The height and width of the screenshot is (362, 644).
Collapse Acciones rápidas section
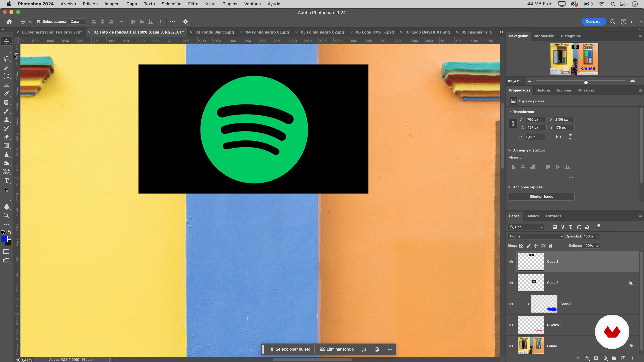pos(510,187)
